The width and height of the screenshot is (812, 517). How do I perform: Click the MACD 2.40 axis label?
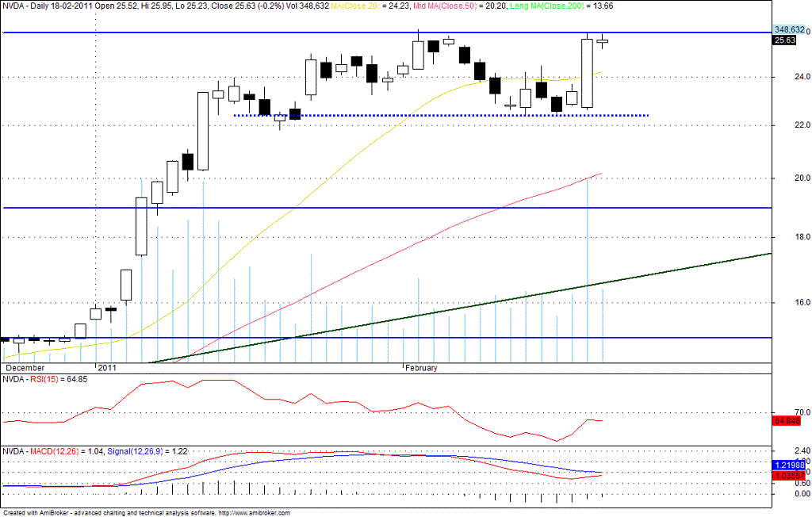(802, 450)
